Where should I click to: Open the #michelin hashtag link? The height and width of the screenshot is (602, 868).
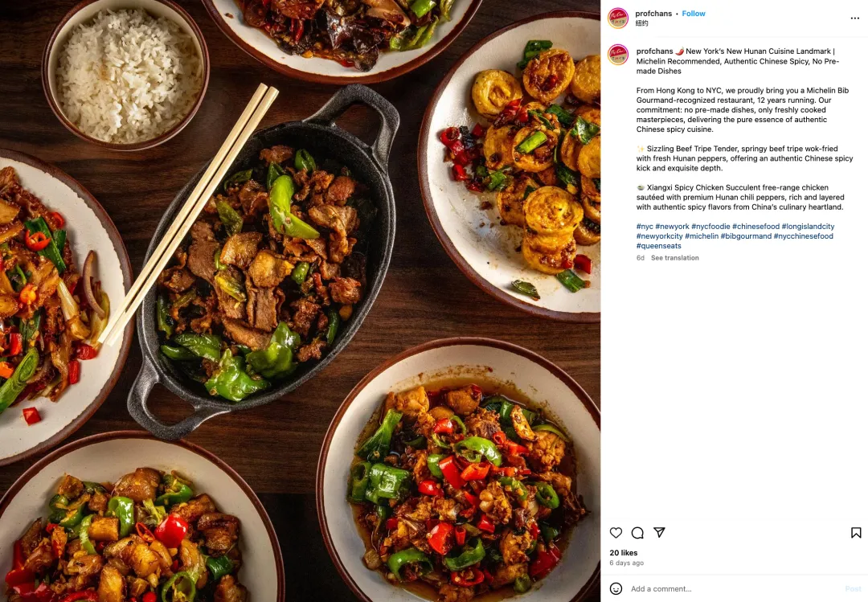point(702,236)
